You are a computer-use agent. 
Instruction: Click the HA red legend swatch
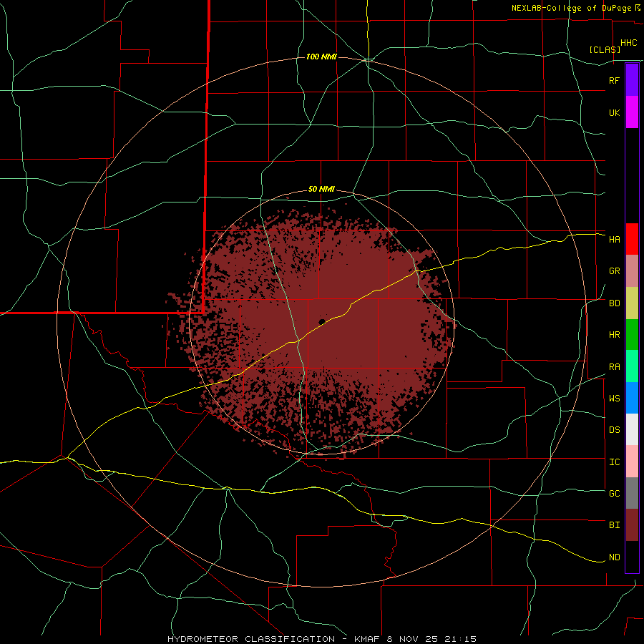[x=632, y=239]
